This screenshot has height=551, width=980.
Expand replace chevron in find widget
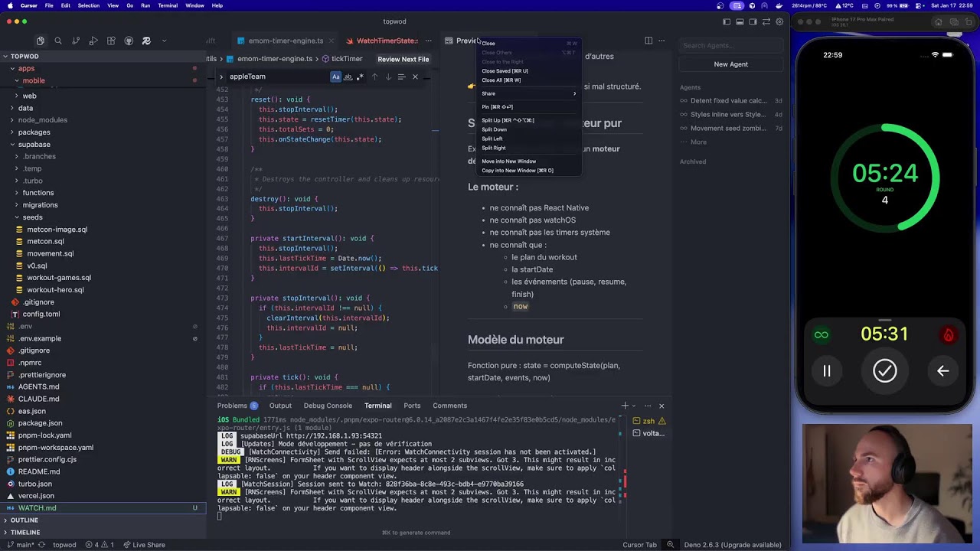(x=220, y=77)
